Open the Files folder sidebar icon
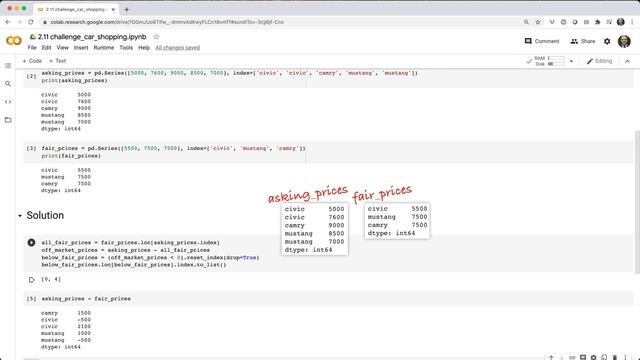This screenshot has width=640, height=360. [8, 120]
